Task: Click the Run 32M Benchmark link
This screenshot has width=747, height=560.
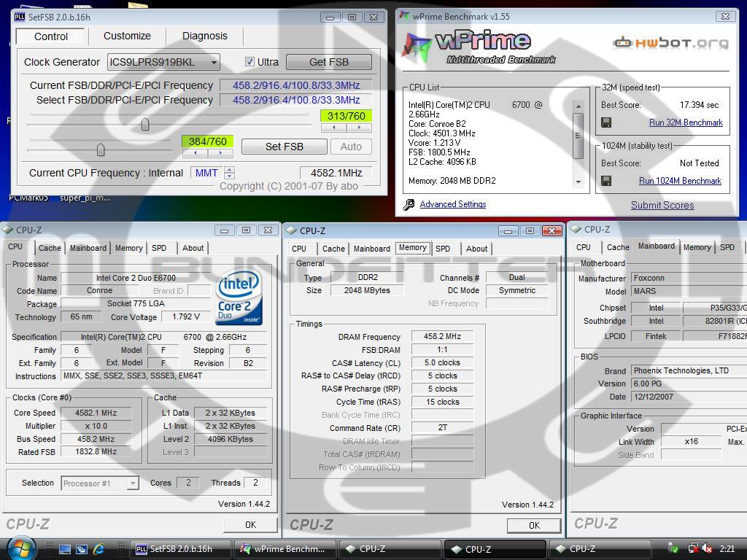Action: (x=686, y=122)
